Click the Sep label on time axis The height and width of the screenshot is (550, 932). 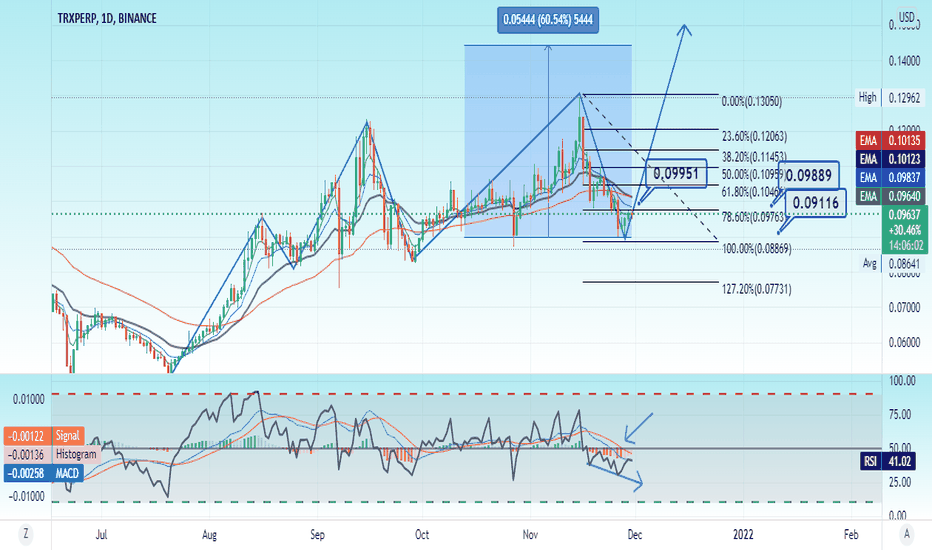coord(317,535)
